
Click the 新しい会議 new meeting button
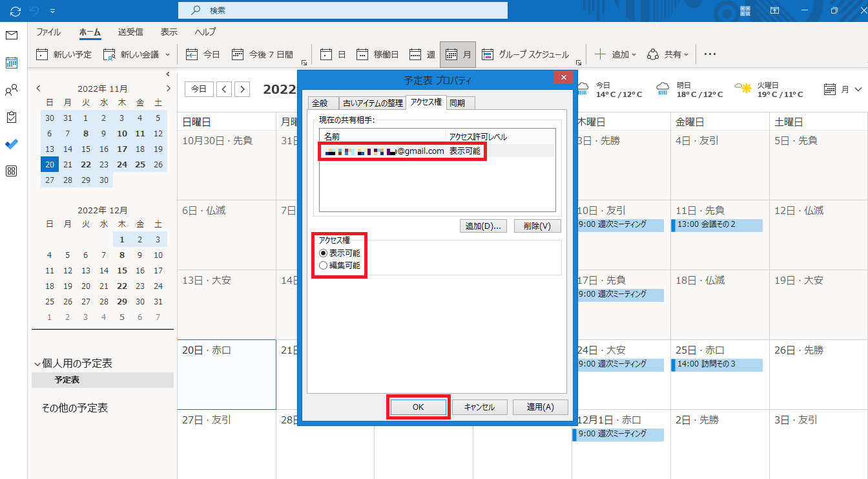131,55
